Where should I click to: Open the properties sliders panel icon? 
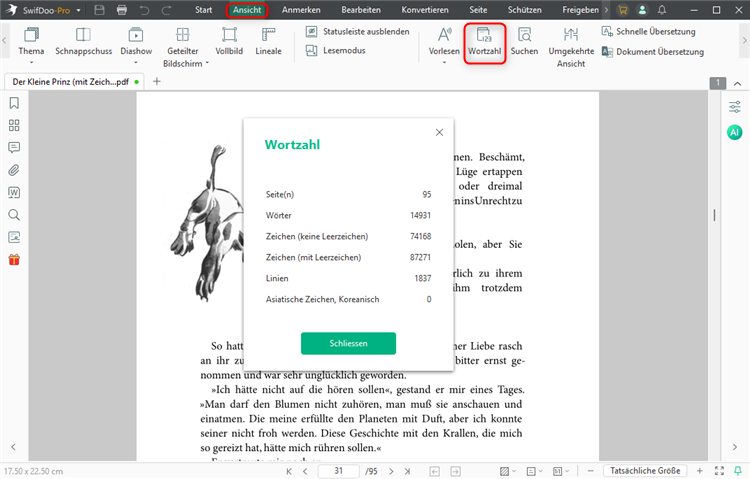coord(735,107)
